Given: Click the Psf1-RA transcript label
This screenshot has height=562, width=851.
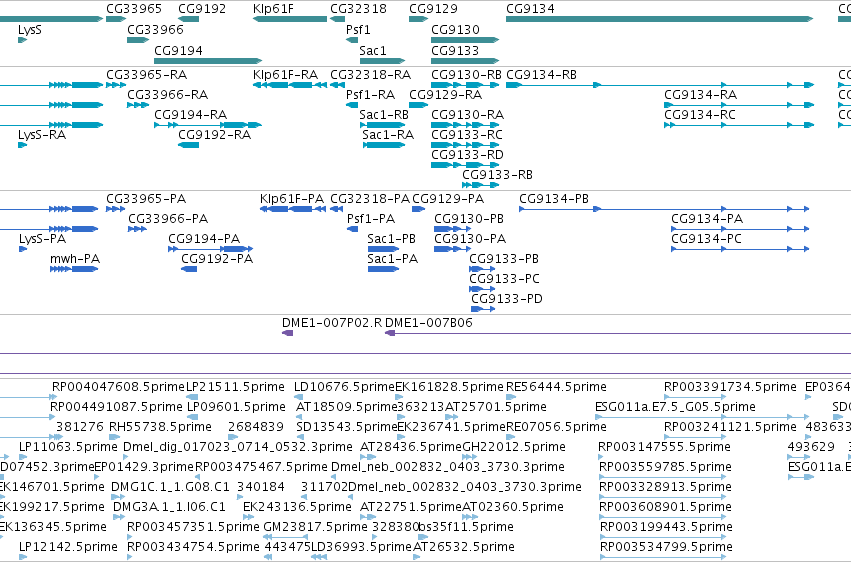Looking at the screenshot, I should click(370, 94).
